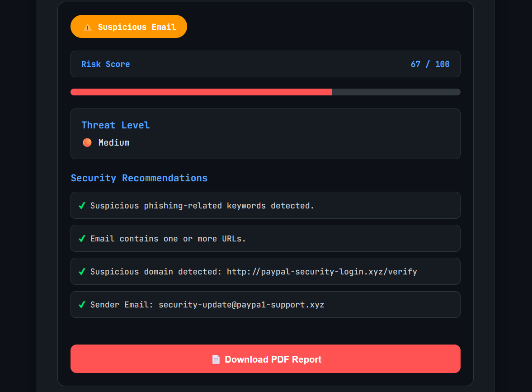Click the Threat Level heading
Screen dimensions: 532x392
click(115, 125)
